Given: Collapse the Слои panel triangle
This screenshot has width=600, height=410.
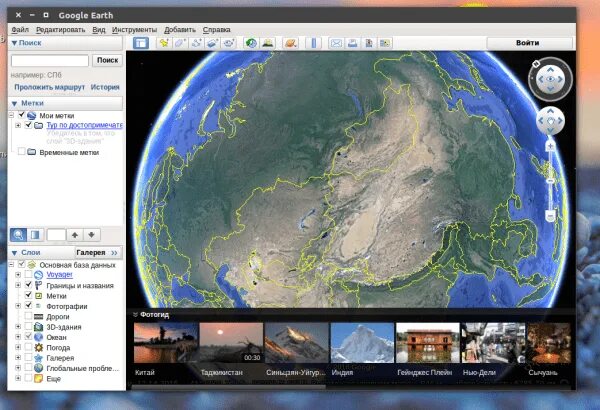Looking at the screenshot, I should coord(15,253).
